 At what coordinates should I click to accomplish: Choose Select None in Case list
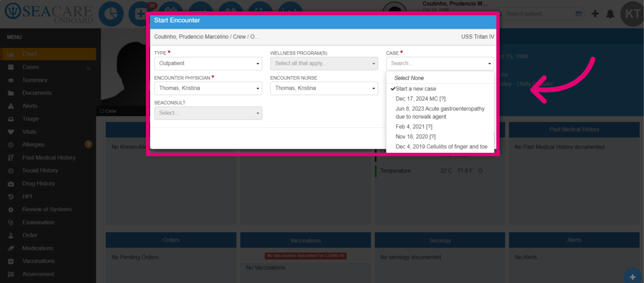pyautogui.click(x=440, y=78)
